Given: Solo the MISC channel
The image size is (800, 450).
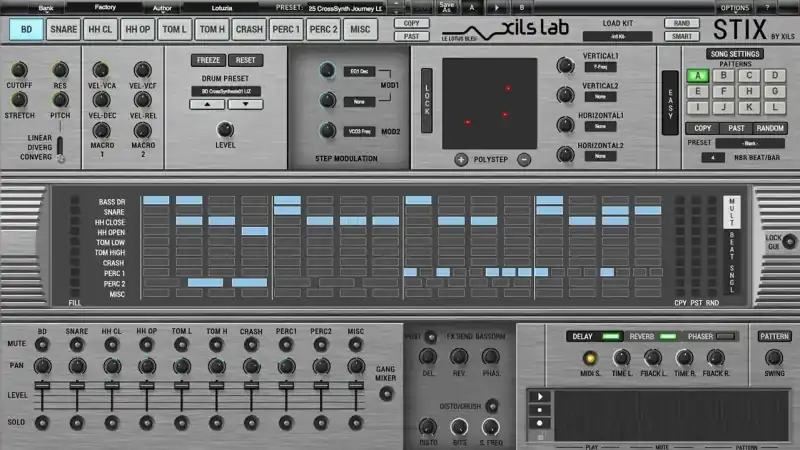Looking at the screenshot, I should (x=356, y=422).
